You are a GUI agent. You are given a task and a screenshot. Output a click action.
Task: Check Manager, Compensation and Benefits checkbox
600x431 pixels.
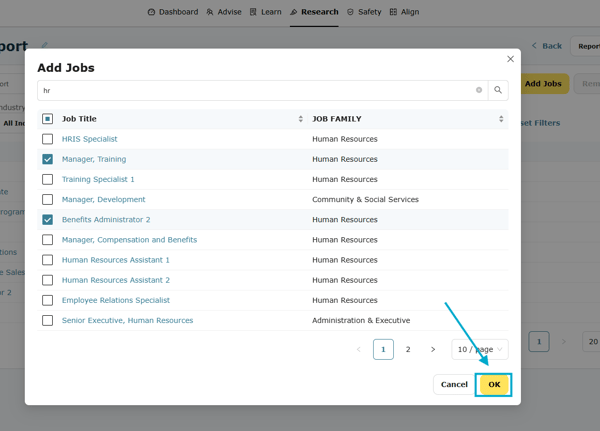47,240
